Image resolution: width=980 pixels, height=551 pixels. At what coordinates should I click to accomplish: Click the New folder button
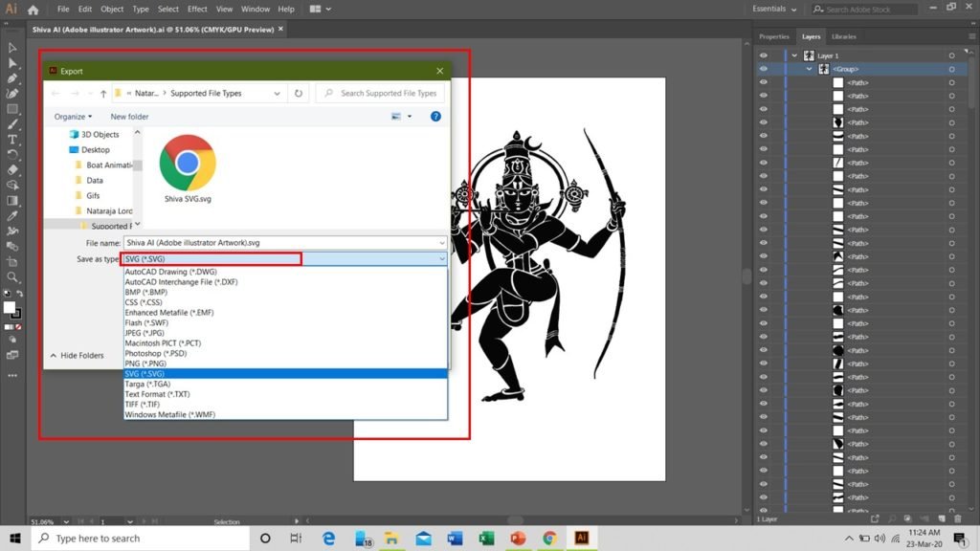pos(129,116)
